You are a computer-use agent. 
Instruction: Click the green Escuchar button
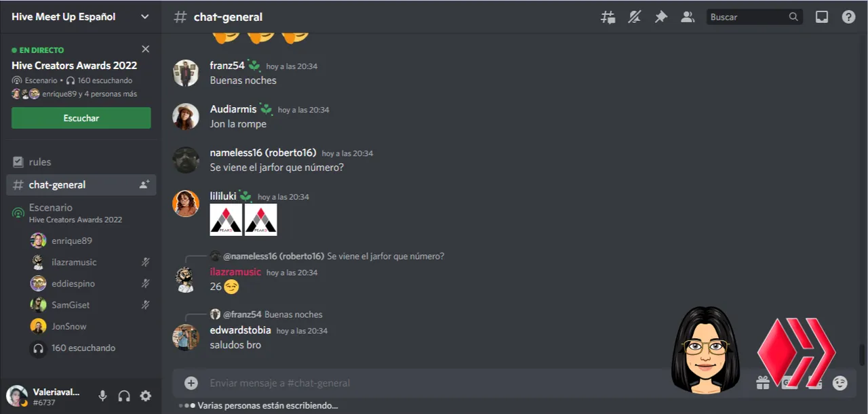81,118
